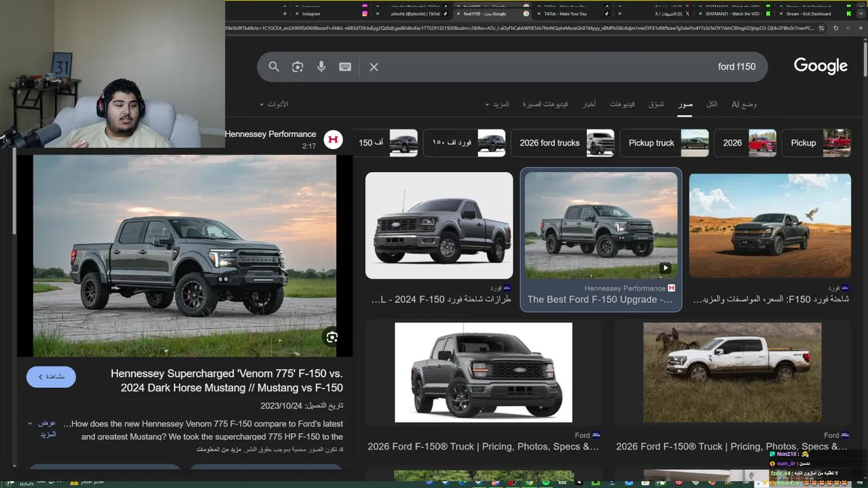Viewport: 868px width, 488px height.
Task: Filter by the 2026 chip
Action: point(745,143)
